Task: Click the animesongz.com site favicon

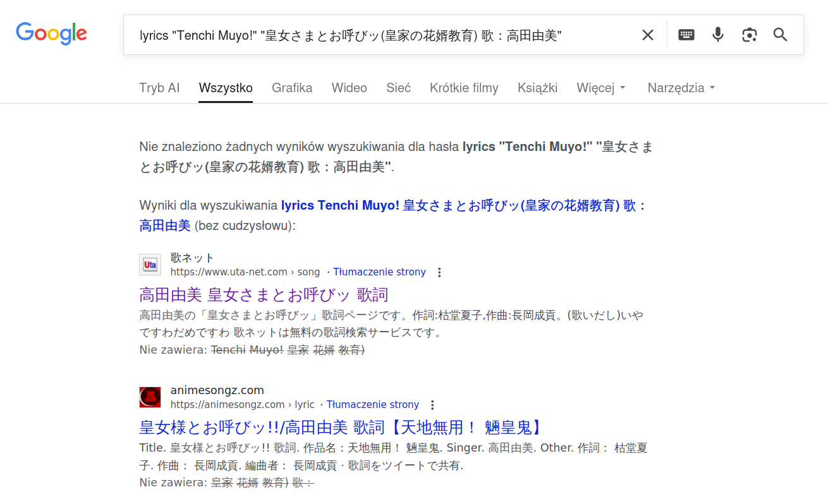Action: click(x=150, y=397)
